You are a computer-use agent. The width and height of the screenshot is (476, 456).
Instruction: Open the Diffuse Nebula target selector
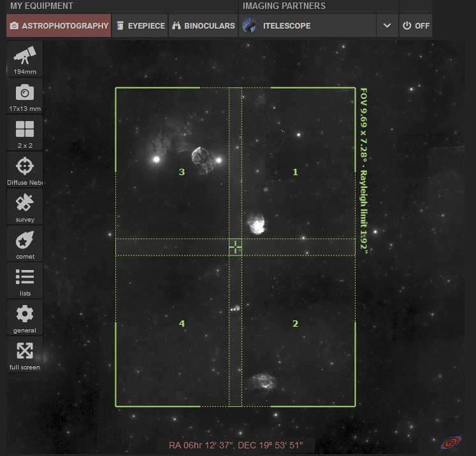click(x=25, y=170)
